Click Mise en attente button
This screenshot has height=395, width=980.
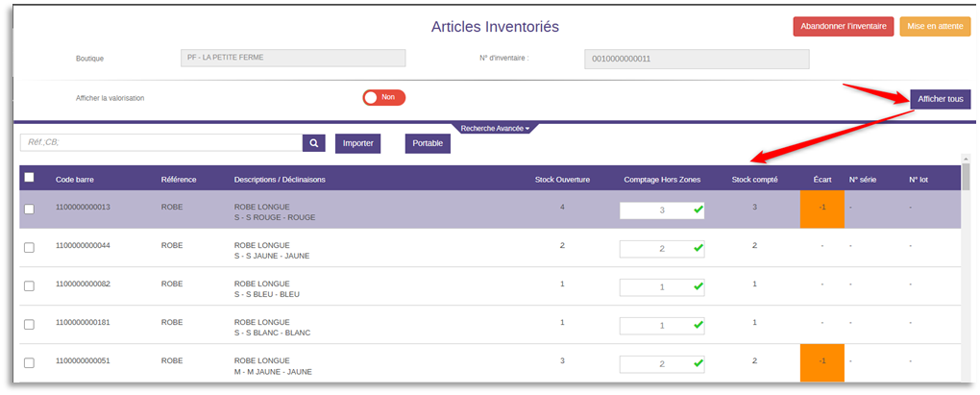pos(935,26)
